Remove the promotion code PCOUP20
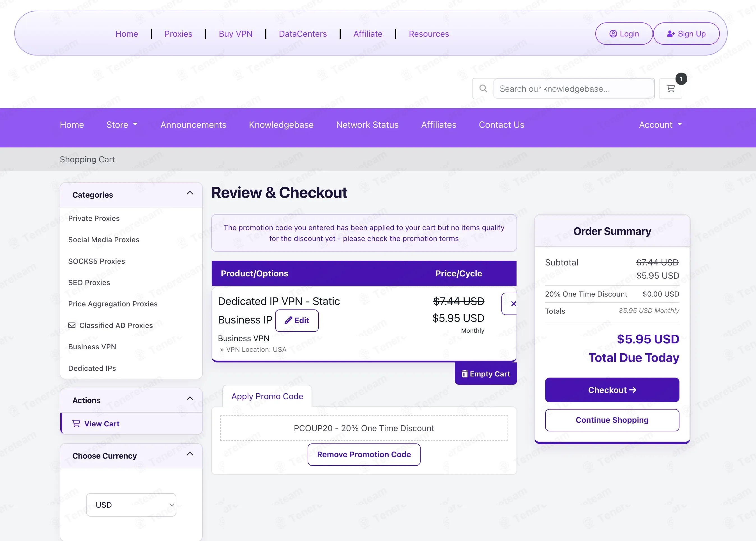 (x=364, y=454)
